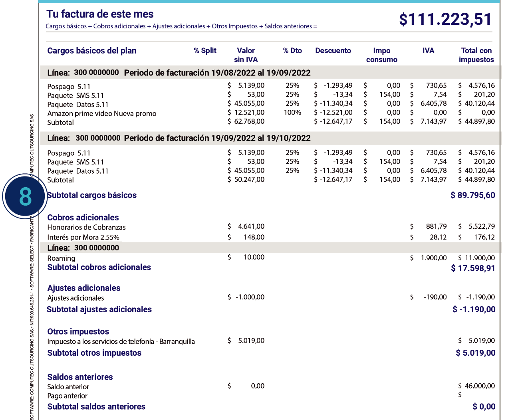
Task: Select the invoice total $111.223,51
Action: (445, 19)
